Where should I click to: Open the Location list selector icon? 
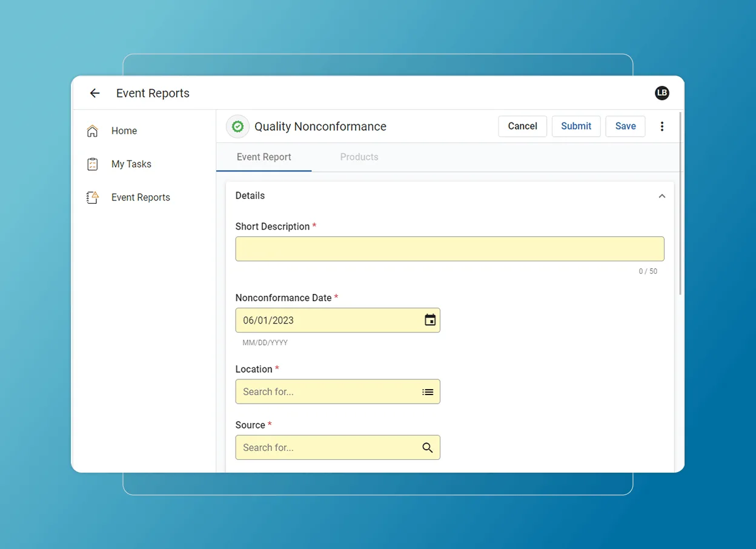tap(428, 391)
